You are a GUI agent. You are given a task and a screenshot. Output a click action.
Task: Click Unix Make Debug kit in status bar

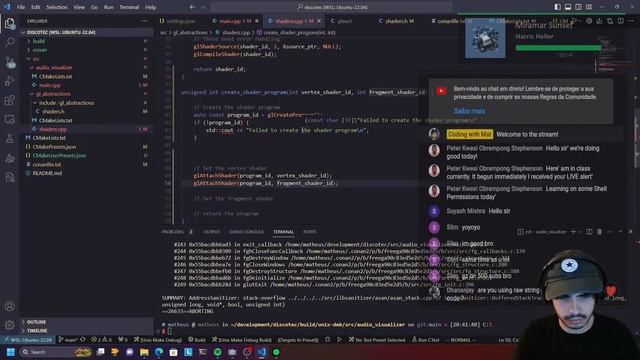click(158, 340)
